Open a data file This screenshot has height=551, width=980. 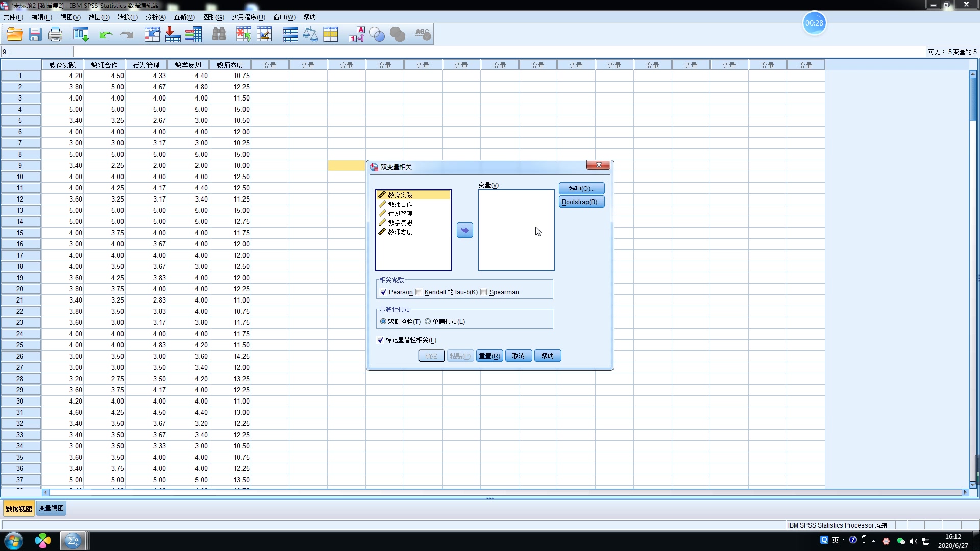pos(14,34)
